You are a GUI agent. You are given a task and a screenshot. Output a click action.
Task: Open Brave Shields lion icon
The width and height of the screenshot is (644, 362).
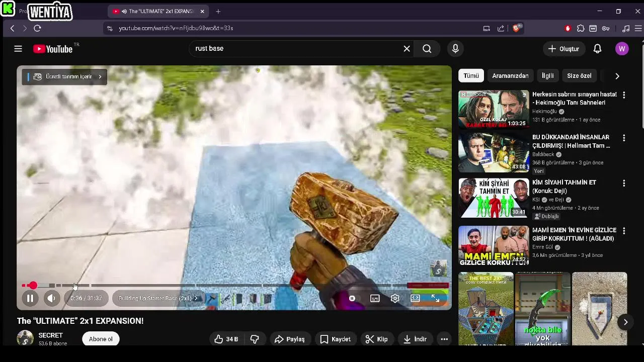(516, 28)
